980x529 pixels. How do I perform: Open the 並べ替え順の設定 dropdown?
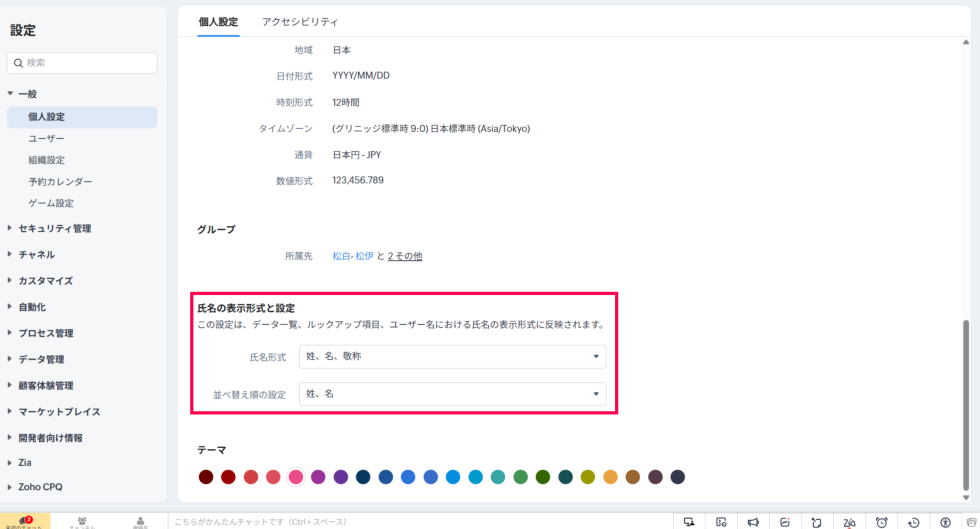452,394
